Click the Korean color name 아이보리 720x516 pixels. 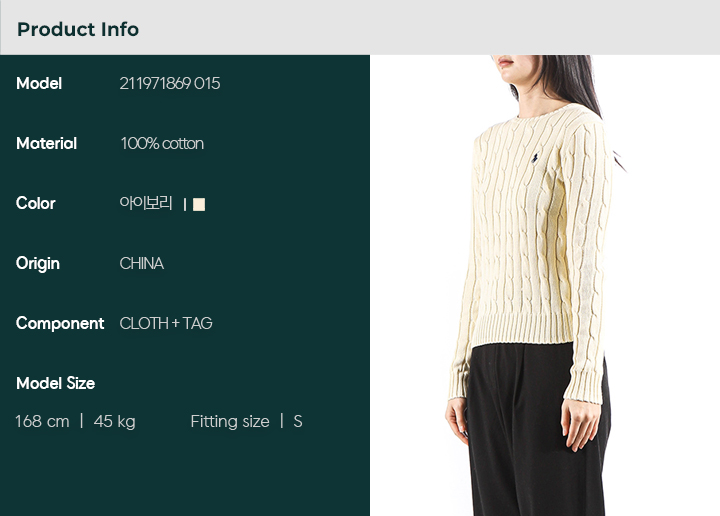pos(146,203)
